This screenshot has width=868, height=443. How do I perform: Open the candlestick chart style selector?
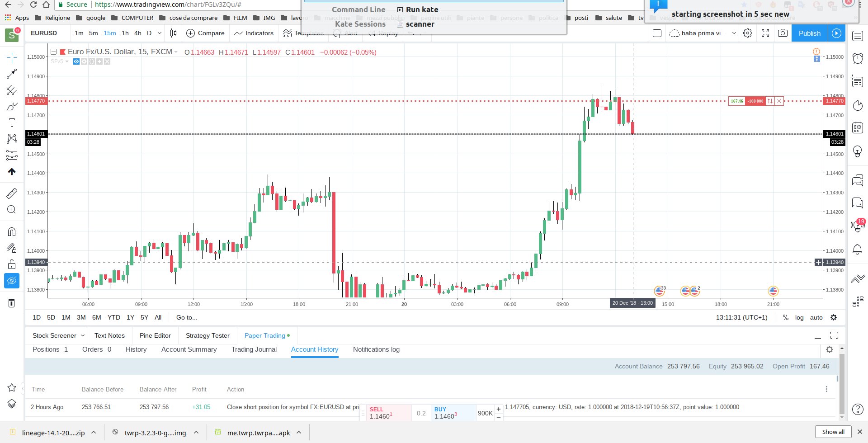click(173, 33)
